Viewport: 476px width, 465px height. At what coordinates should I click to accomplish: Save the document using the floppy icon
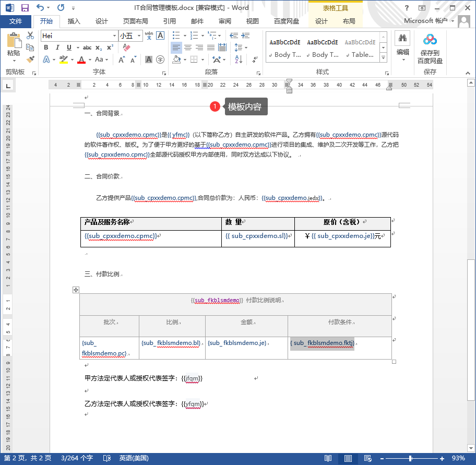click(25, 8)
